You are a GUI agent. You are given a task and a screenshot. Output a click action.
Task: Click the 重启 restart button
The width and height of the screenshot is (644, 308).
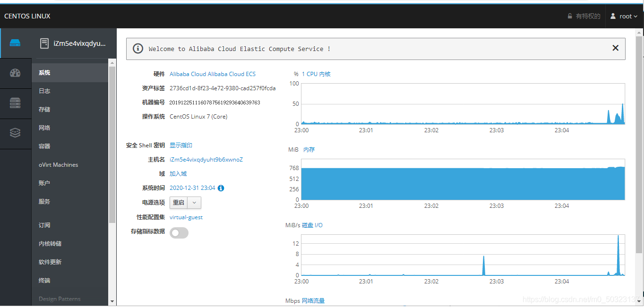[x=179, y=203]
